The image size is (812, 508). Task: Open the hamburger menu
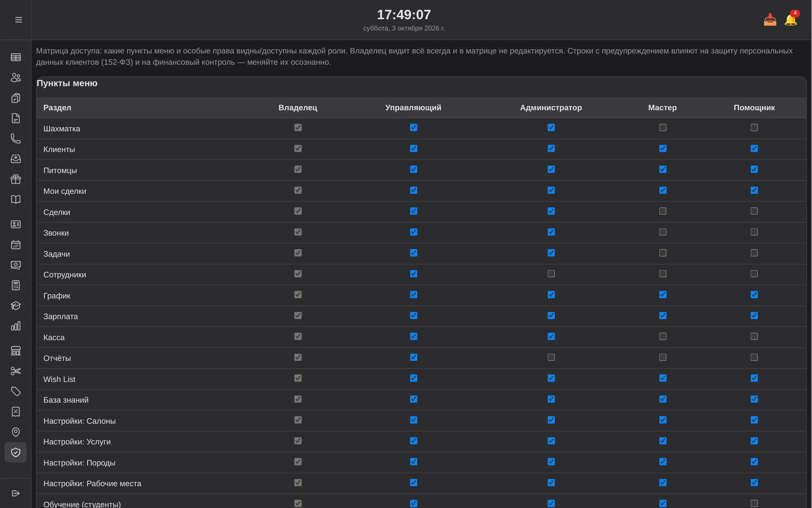[x=18, y=20]
